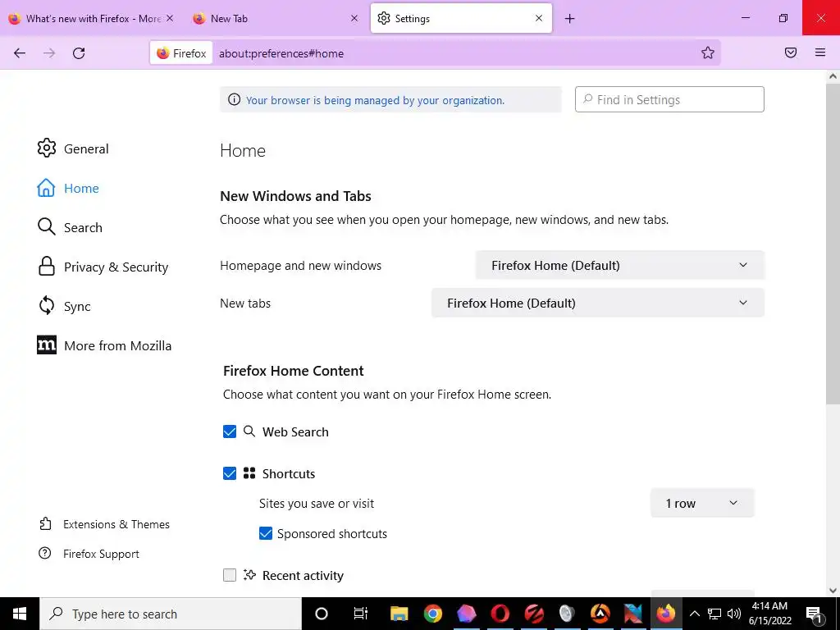Open Extensions & Themes link
Screen dimensions: 840x630
click(x=104, y=524)
